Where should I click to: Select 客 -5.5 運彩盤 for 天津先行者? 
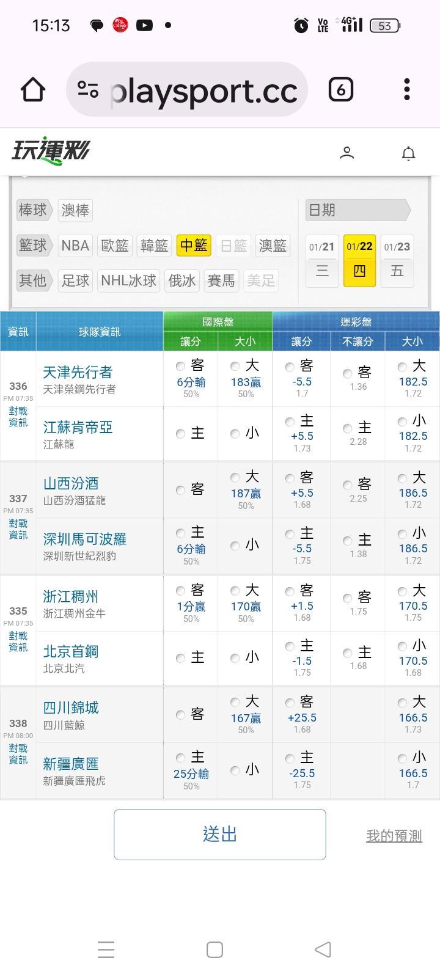[x=290, y=367]
